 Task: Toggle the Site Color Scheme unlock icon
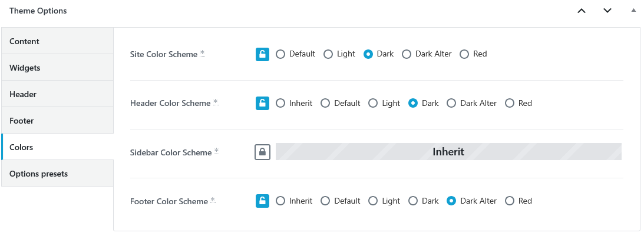tap(262, 54)
